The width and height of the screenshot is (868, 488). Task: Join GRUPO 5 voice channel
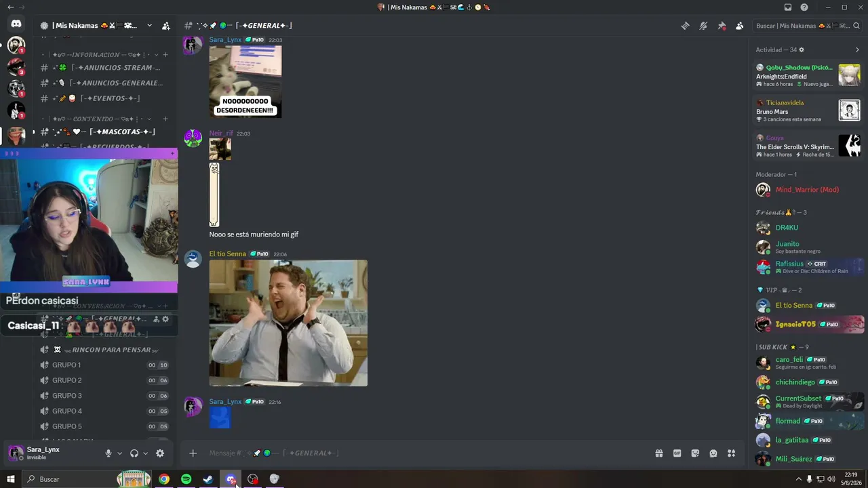click(105, 426)
